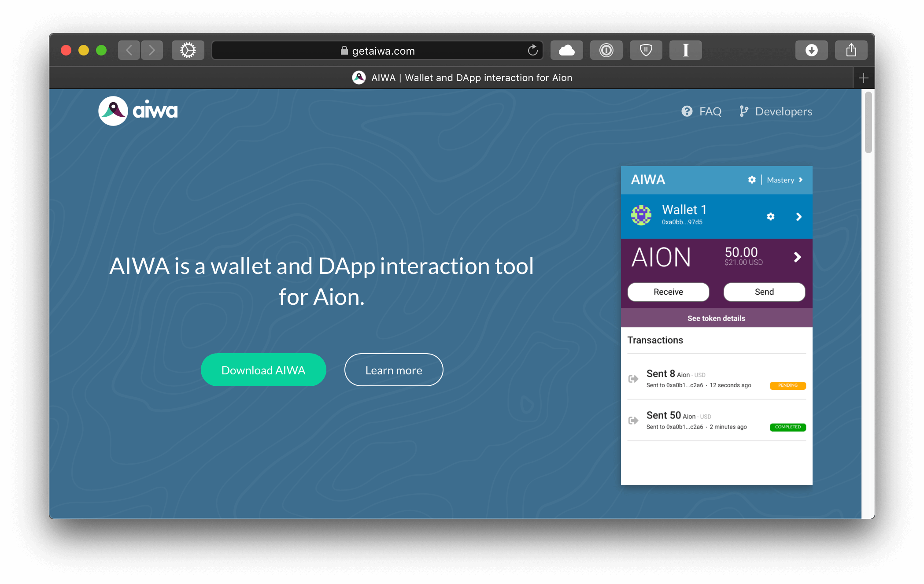The height and width of the screenshot is (584, 924).
Task: Click the shield extension icon
Action: click(646, 50)
